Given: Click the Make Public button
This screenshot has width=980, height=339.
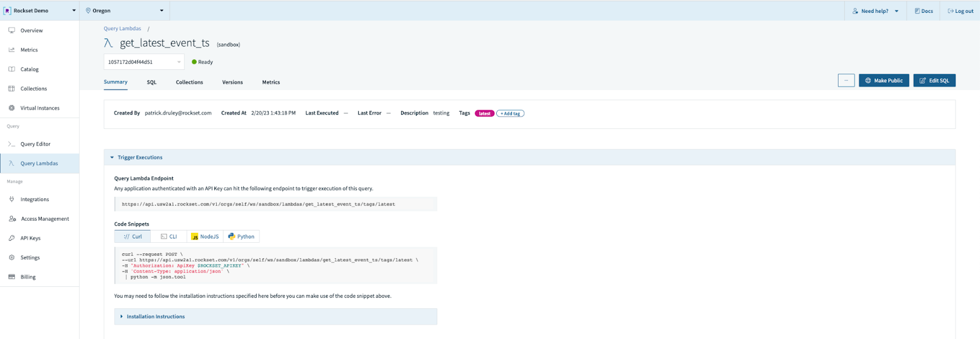Looking at the screenshot, I should (x=884, y=80).
